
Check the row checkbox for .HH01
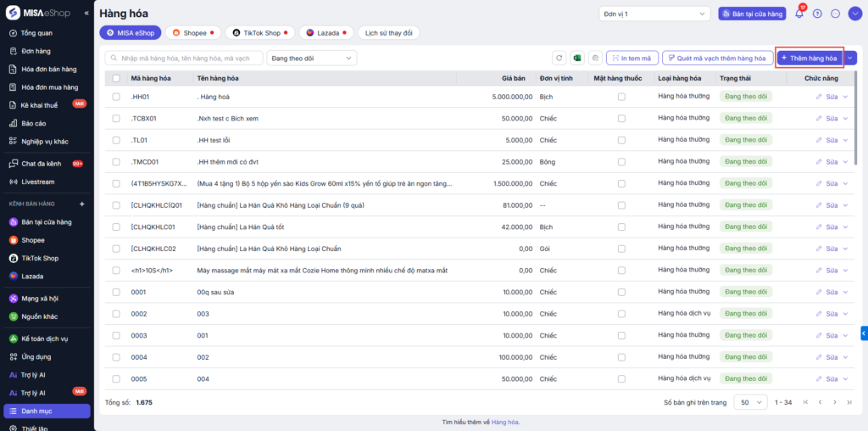tap(116, 97)
